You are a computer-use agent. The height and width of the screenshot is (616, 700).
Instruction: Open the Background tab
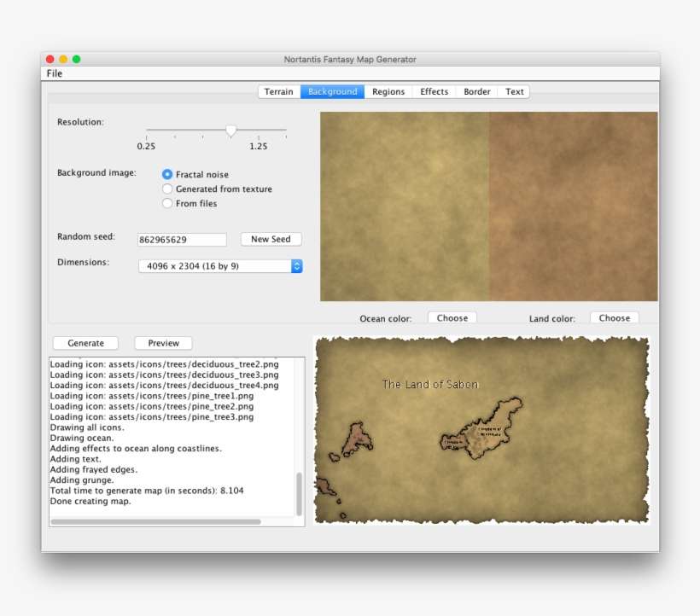tap(332, 91)
